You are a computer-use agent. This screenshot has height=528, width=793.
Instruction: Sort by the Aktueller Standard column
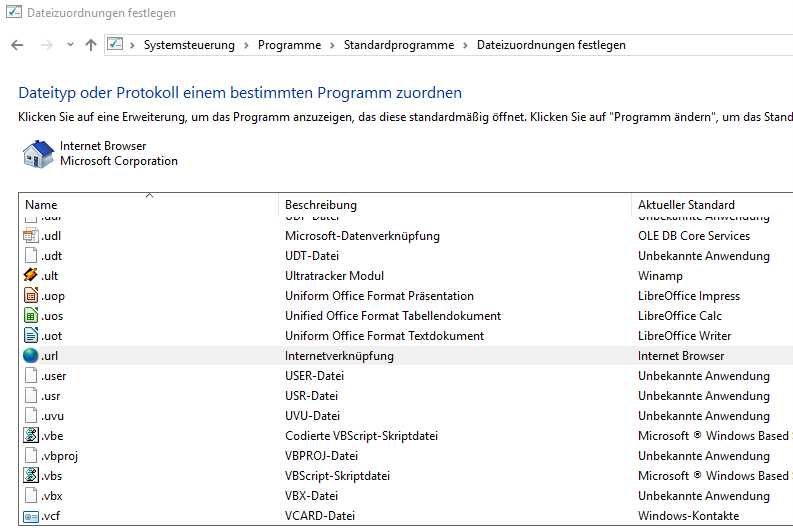coord(686,205)
